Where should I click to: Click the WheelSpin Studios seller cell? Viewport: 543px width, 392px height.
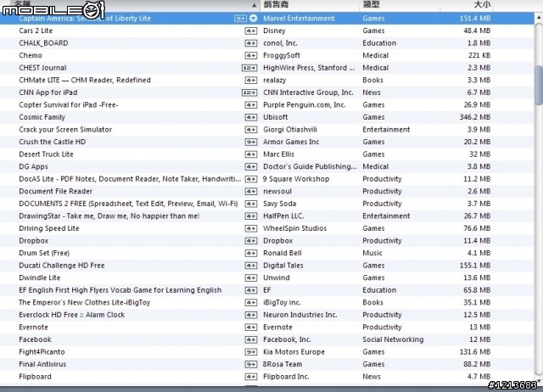294,228
